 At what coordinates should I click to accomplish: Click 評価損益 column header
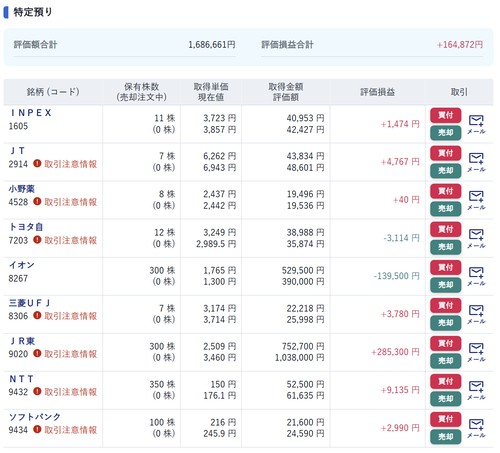point(377,92)
